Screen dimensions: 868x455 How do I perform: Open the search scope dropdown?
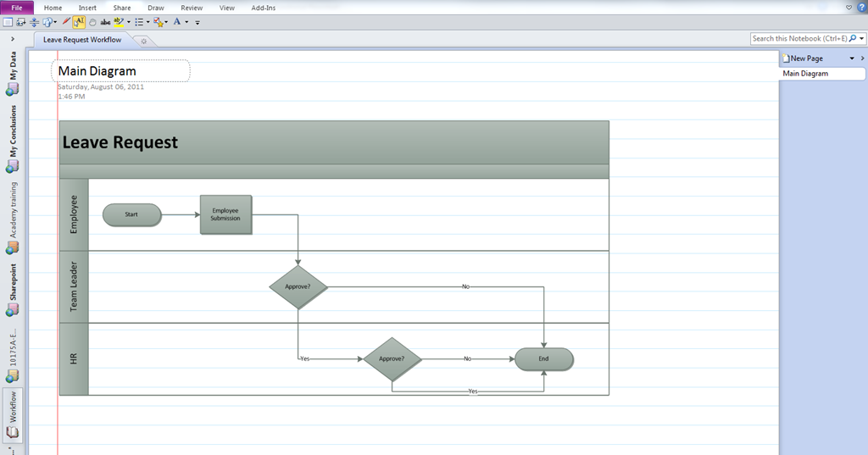point(862,39)
